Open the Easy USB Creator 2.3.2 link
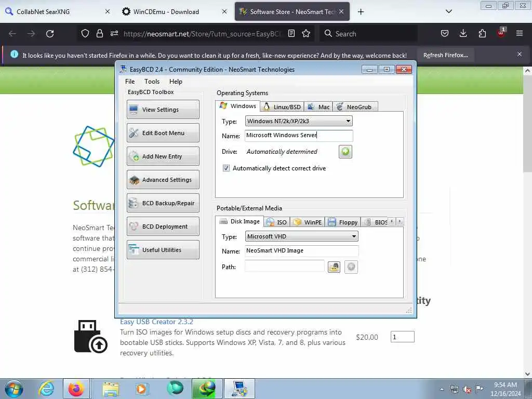Screen dimensions: 532x399 click(x=156, y=322)
